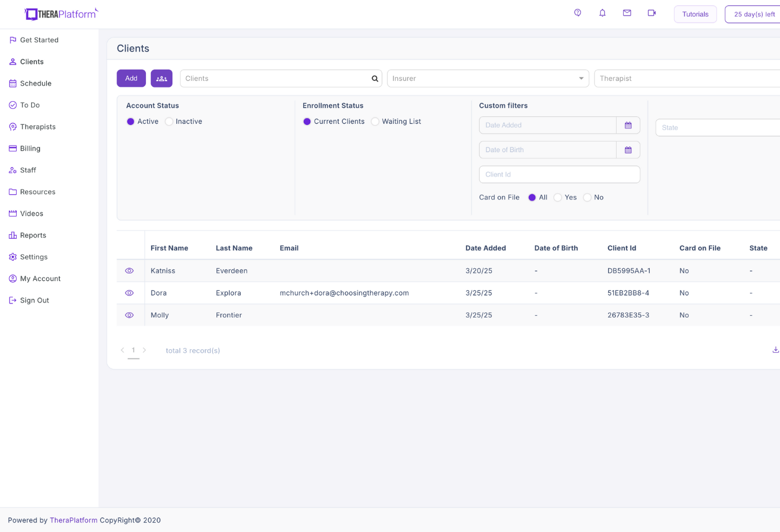Open Therapists in sidebar
Screen dimensions: 780x532
32,127
